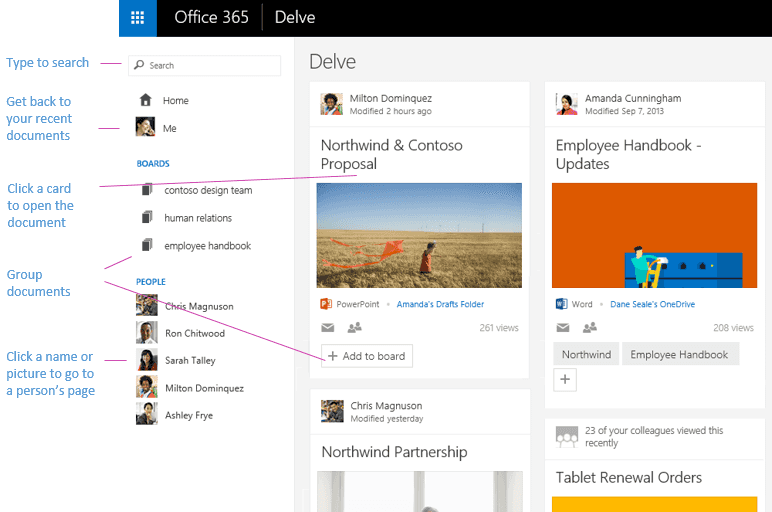Click the PEOPLE section heading
This screenshot has height=512, width=772.
pyautogui.click(x=151, y=282)
